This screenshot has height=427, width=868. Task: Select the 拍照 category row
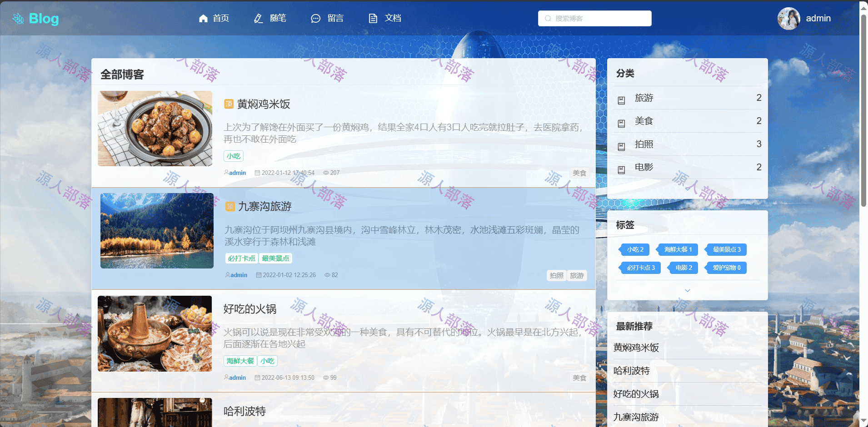click(x=688, y=144)
